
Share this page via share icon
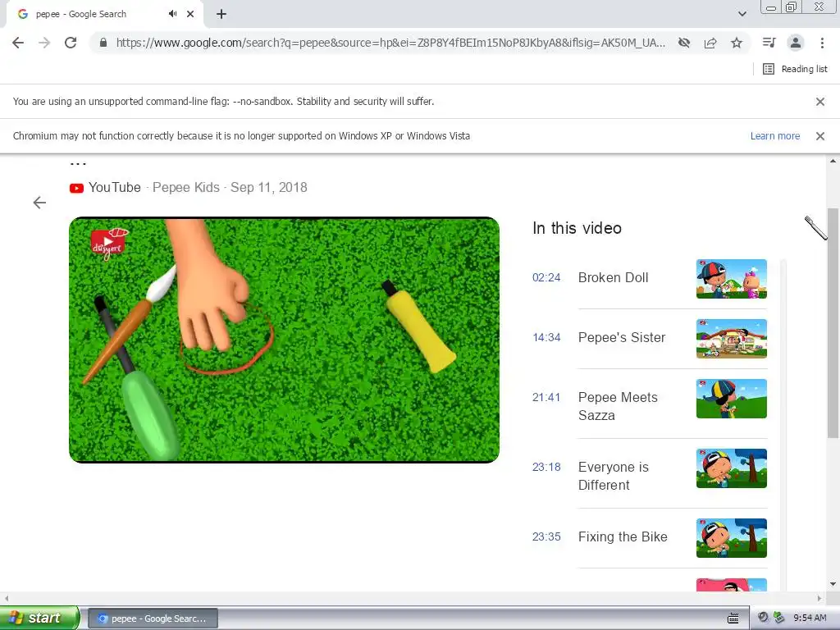(710, 43)
